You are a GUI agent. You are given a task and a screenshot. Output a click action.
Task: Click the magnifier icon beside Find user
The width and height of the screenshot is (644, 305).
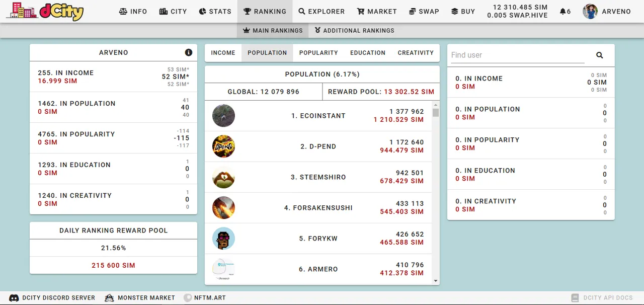pyautogui.click(x=599, y=55)
